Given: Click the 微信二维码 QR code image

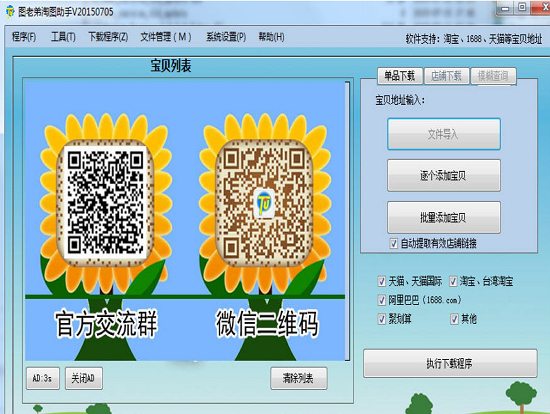Looking at the screenshot, I should click(264, 203).
